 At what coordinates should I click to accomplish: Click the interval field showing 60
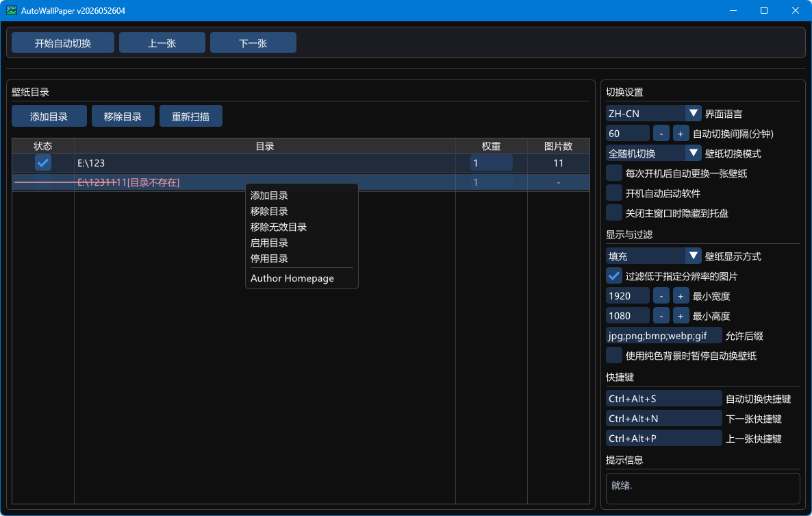tap(628, 134)
